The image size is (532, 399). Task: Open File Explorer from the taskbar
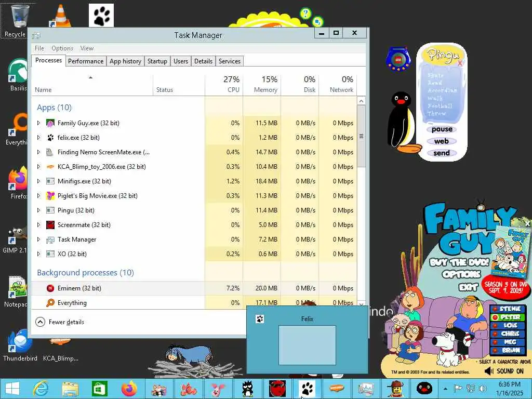(x=70, y=389)
